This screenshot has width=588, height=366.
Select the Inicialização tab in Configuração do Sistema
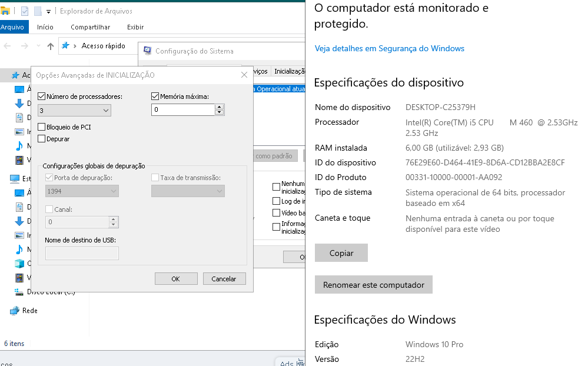tap(289, 71)
